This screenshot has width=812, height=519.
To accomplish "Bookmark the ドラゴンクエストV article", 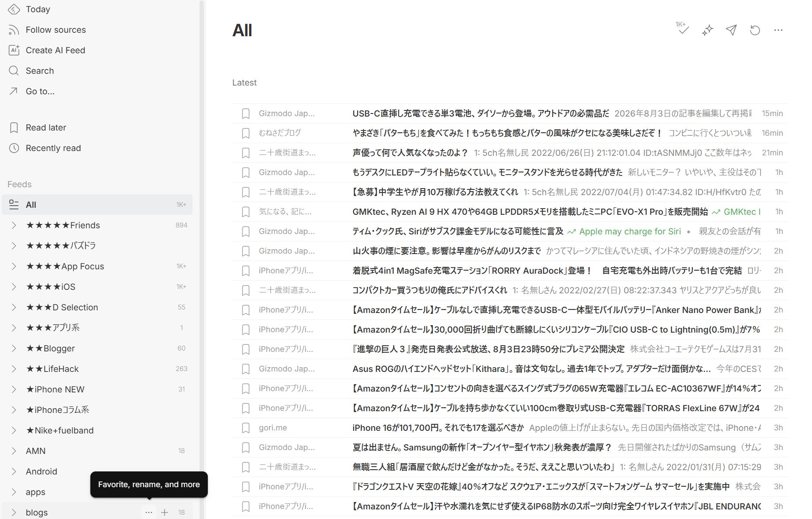I will [x=246, y=487].
